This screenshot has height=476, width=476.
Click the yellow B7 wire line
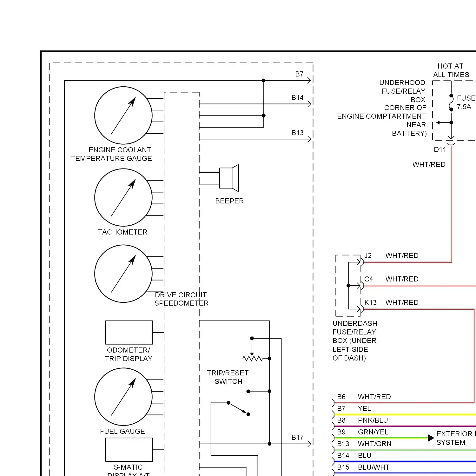click(405, 414)
